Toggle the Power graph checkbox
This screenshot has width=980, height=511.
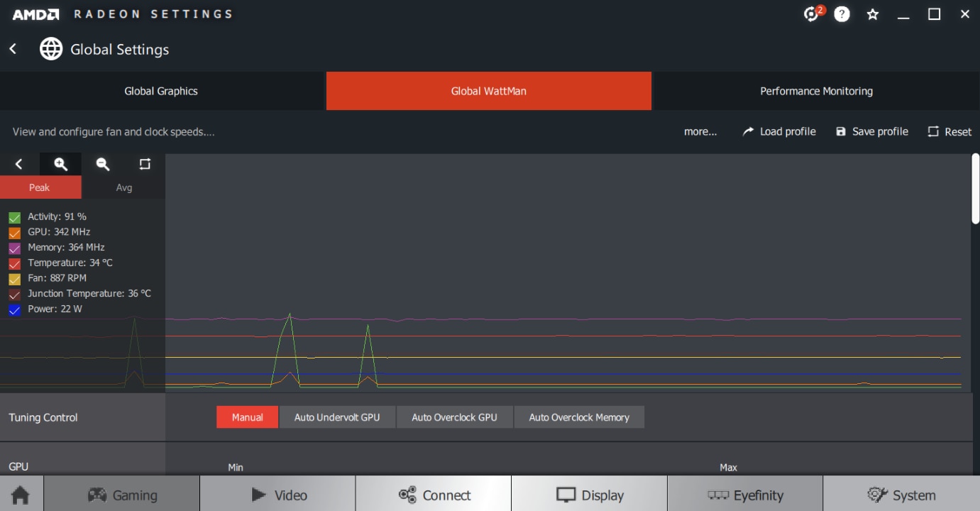[x=15, y=309]
